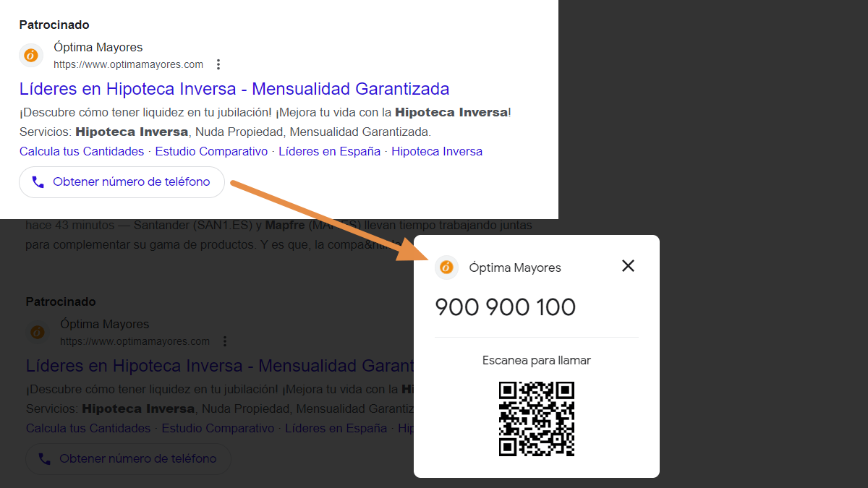The image size is (868, 488).
Task: Scan target: click the QR code image
Action: (x=537, y=419)
